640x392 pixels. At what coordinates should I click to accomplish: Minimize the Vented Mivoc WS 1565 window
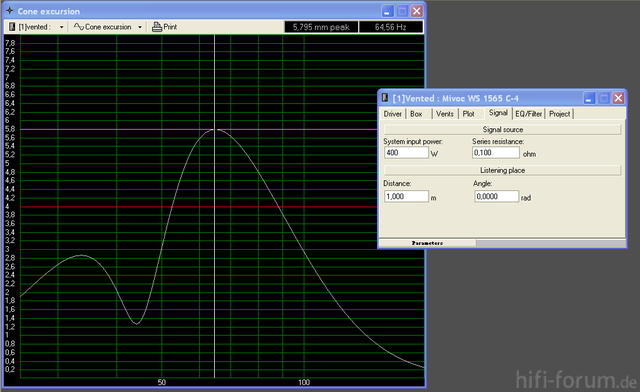[x=589, y=98]
